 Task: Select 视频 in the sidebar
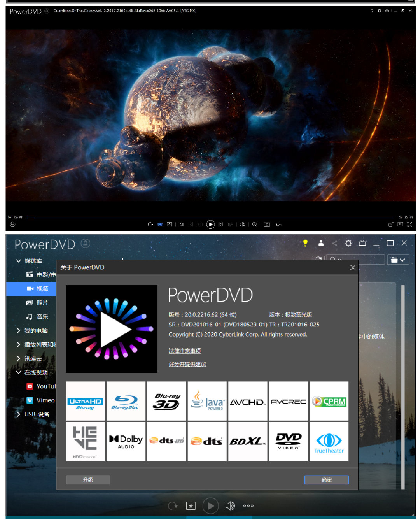31,289
